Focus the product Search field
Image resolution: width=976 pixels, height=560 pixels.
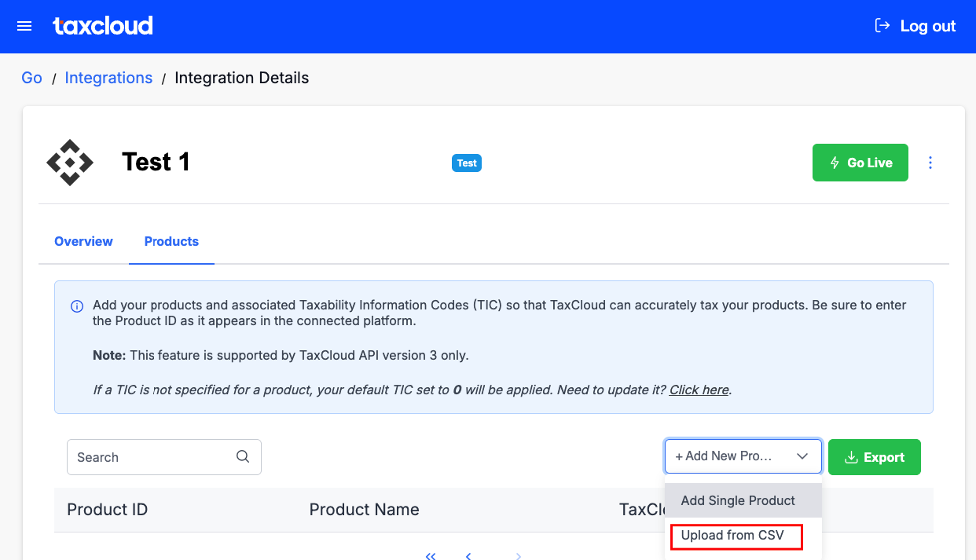coord(164,457)
